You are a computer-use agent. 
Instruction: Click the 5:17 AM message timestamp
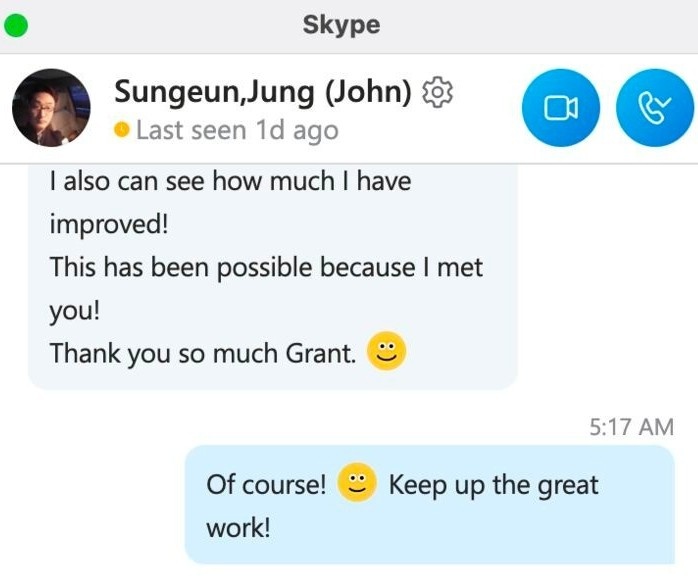click(631, 427)
